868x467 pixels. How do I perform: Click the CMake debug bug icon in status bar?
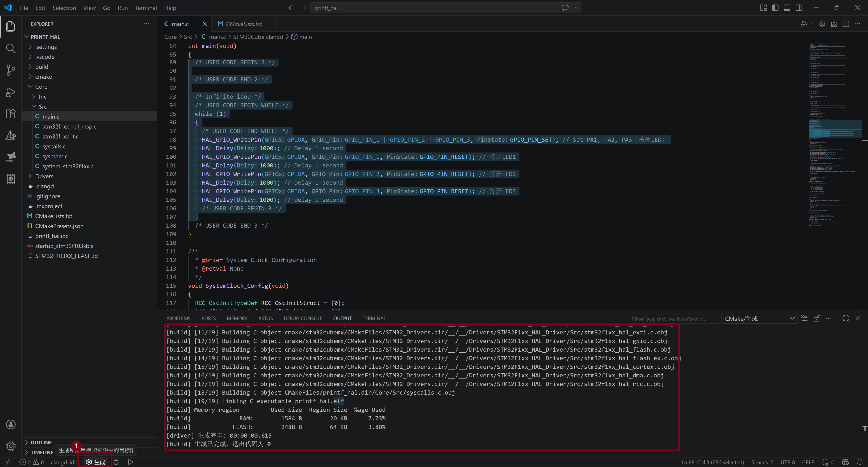click(116, 462)
